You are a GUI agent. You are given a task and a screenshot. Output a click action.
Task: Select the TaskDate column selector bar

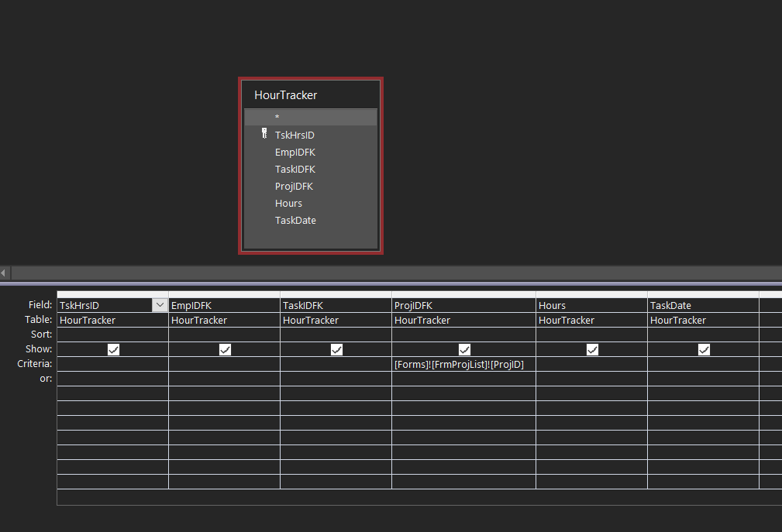click(703, 294)
